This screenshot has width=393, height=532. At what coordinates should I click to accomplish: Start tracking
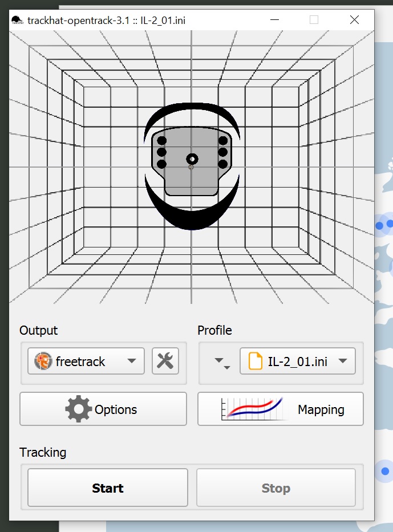[x=108, y=488]
